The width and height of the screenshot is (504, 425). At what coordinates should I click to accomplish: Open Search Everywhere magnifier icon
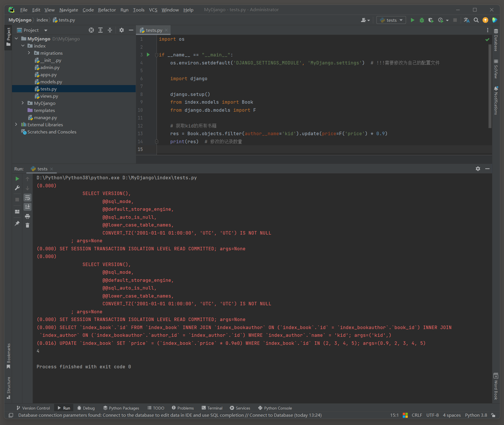pos(476,20)
